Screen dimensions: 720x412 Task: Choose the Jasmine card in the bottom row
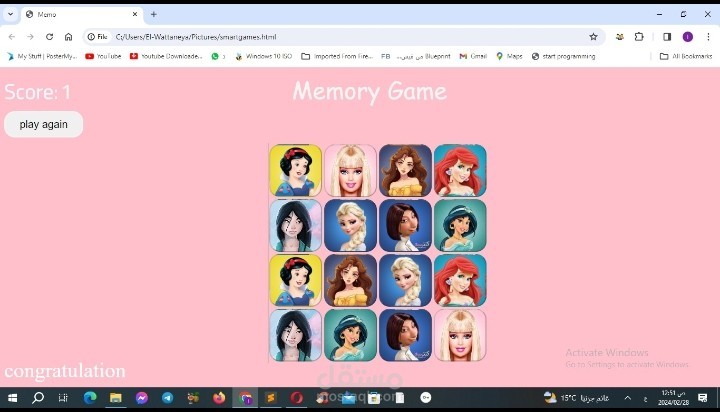(x=350, y=335)
